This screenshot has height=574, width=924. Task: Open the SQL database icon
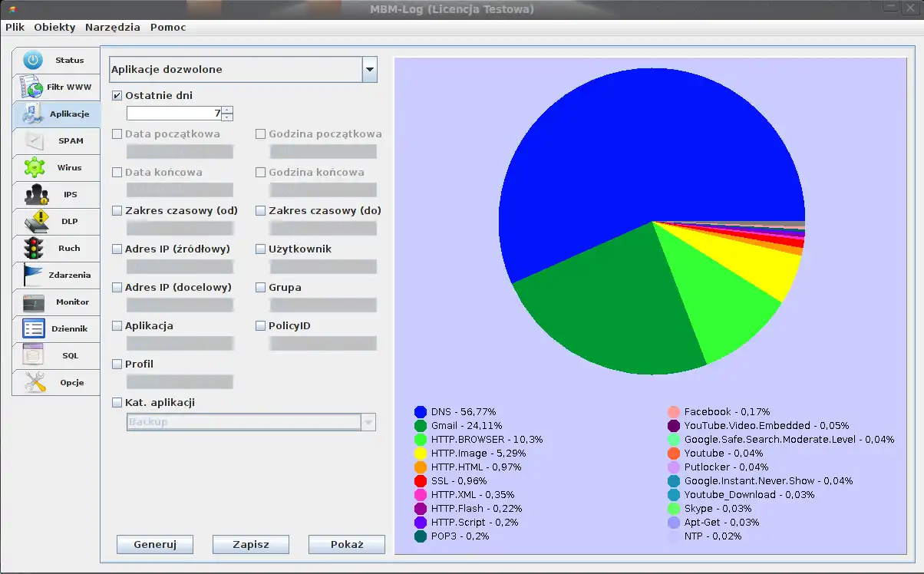(x=33, y=355)
